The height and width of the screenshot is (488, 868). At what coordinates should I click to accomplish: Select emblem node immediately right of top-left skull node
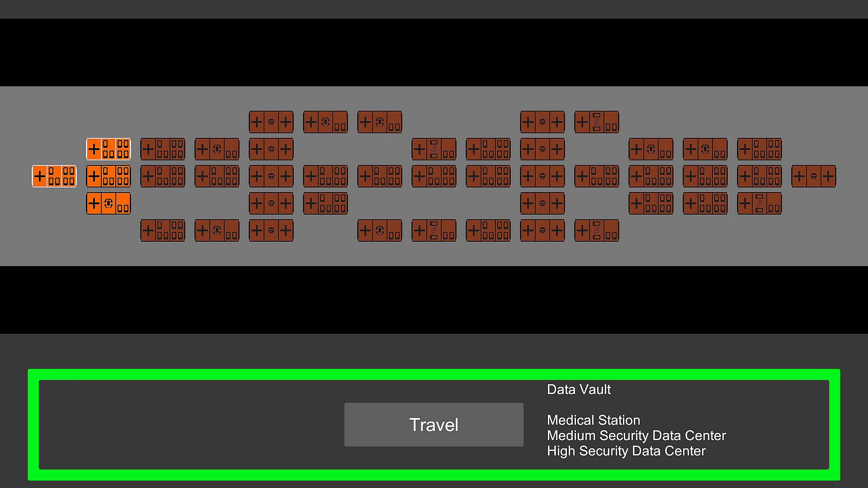click(x=325, y=122)
